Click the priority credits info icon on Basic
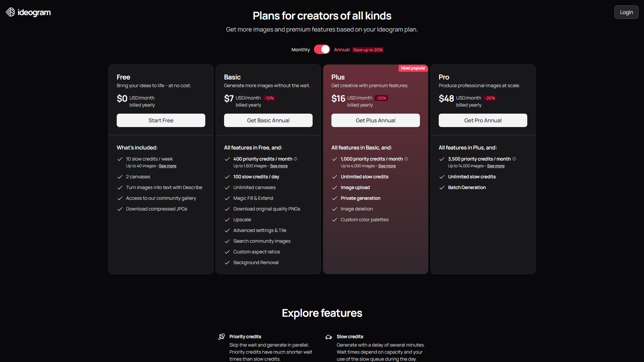 pos(297,159)
